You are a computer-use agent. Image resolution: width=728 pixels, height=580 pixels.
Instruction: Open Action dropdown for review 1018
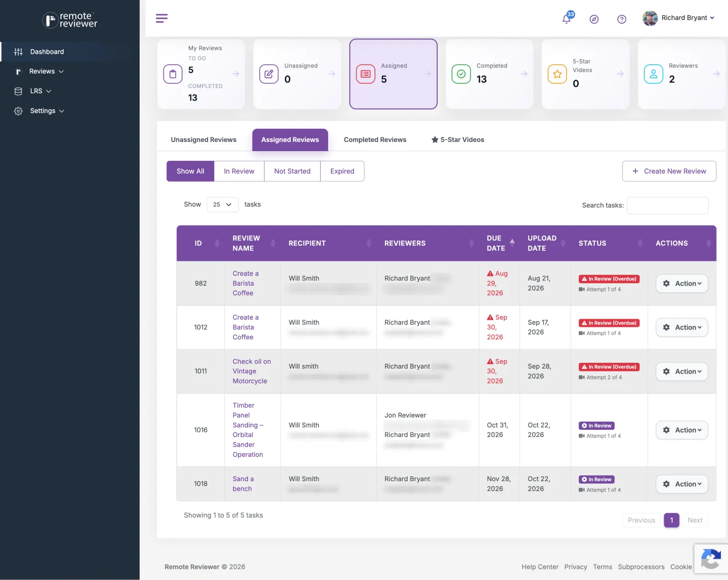click(x=682, y=484)
